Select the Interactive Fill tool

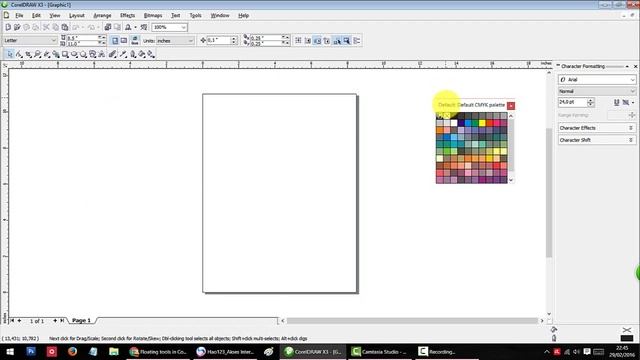[x=151, y=54]
